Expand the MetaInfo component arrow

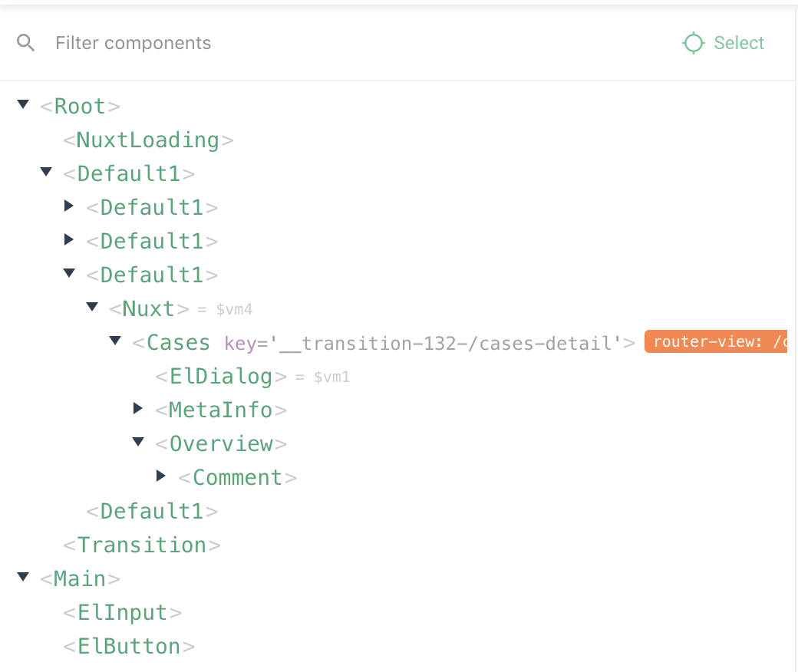[x=138, y=409]
